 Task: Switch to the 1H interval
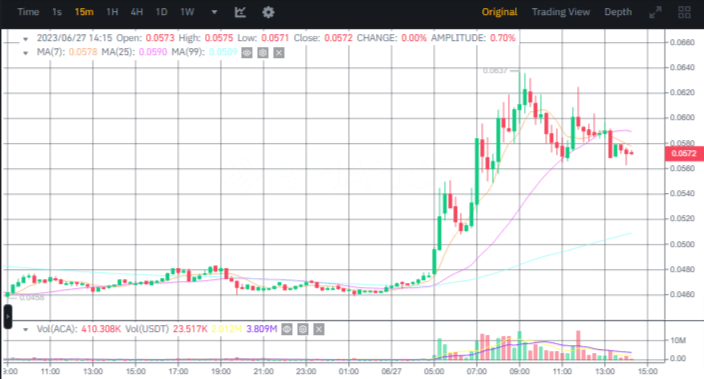point(112,12)
